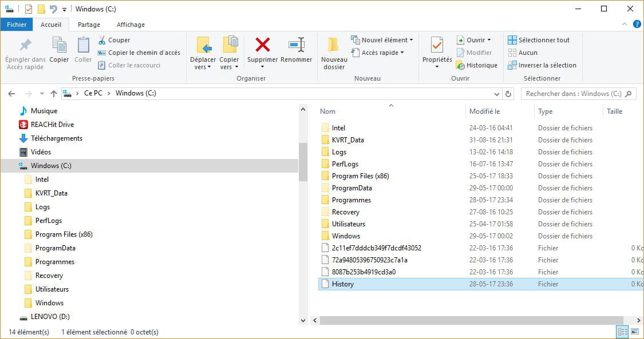
Task: Sort by the Modifié le column header
Action: (x=485, y=111)
